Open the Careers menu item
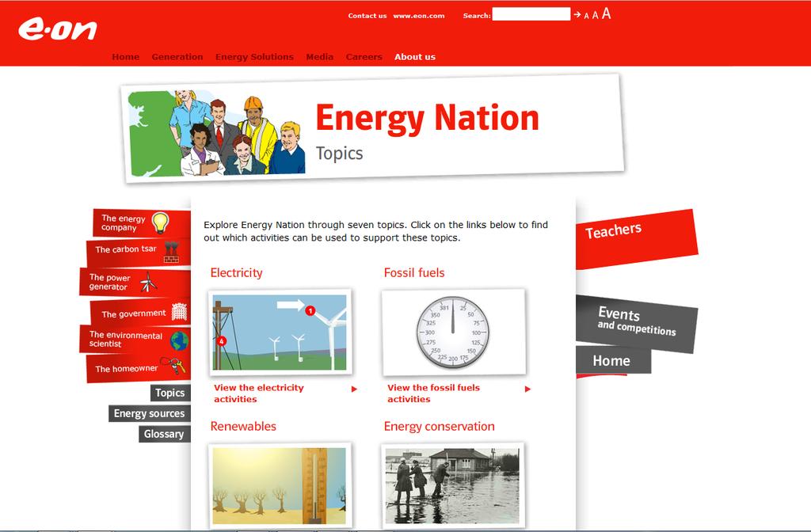Image resolution: width=811 pixels, height=532 pixels. coord(364,57)
